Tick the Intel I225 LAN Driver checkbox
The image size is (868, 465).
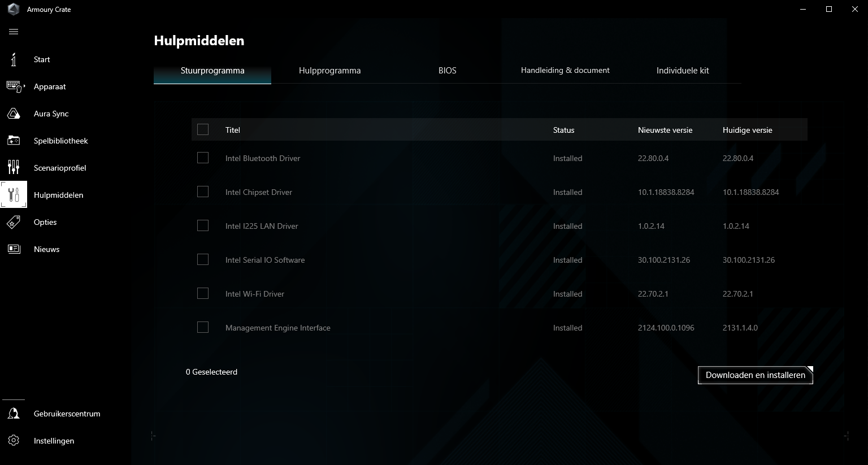point(203,226)
